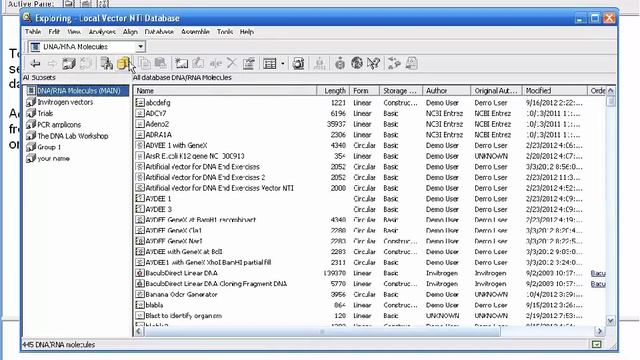Select the abcdefg molecule row
The width and height of the screenshot is (640, 360).
369,102
